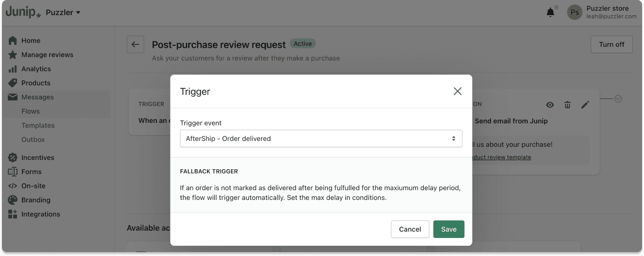Click the Incentives badge icon
Image resolution: width=644 pixels, height=256 pixels.
coord(13,158)
